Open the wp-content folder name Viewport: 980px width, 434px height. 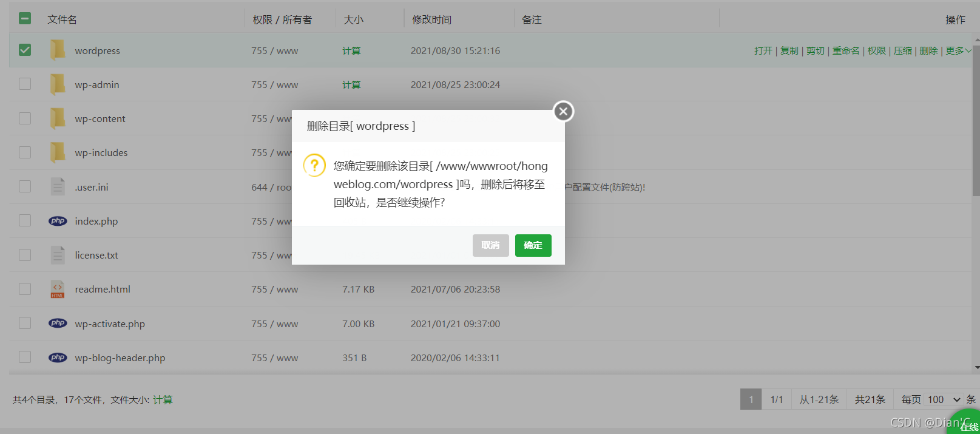pyautogui.click(x=100, y=118)
